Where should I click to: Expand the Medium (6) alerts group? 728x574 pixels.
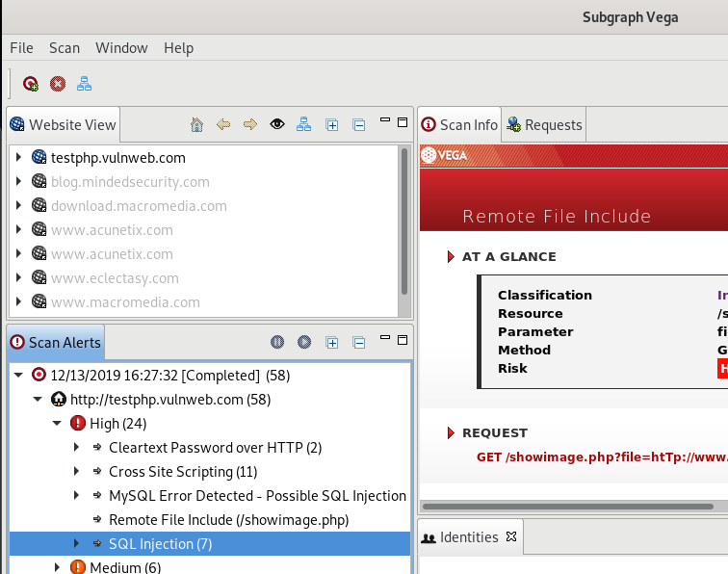click(57, 567)
